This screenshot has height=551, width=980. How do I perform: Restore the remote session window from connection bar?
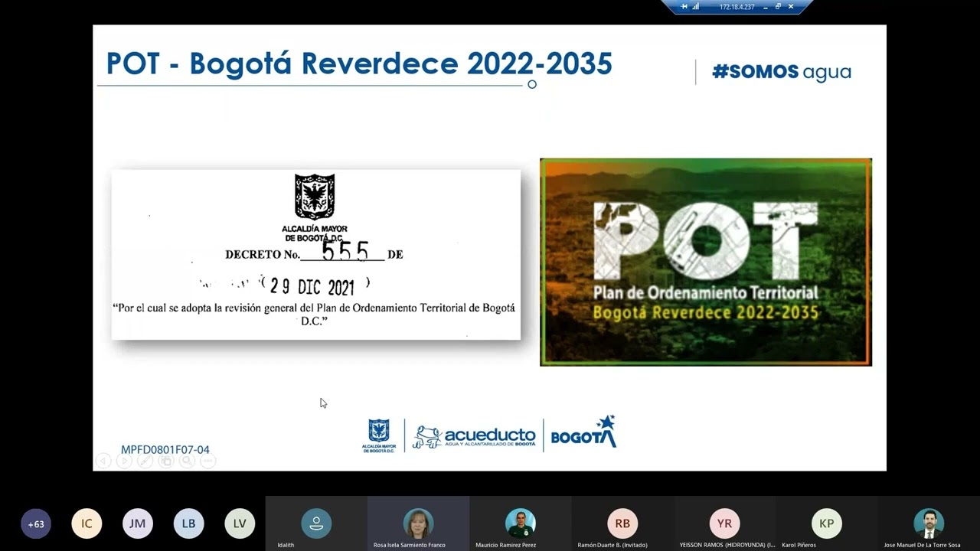click(778, 6)
